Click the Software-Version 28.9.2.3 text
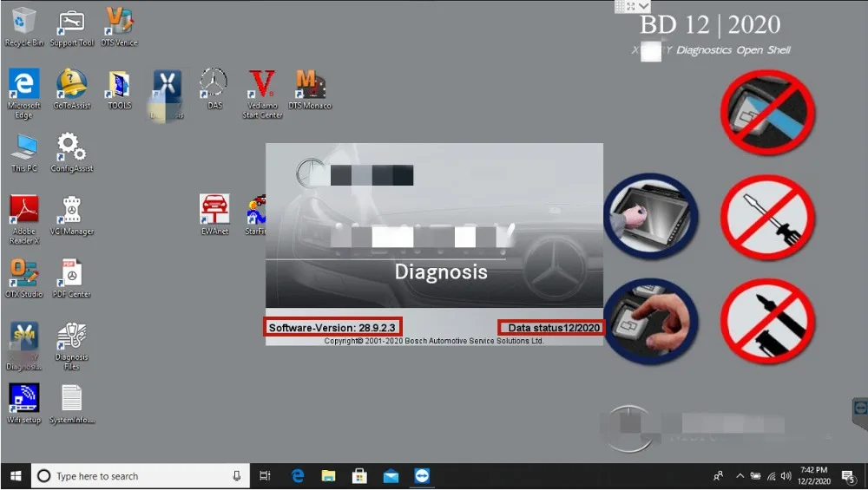The image size is (868, 490). [x=332, y=328]
